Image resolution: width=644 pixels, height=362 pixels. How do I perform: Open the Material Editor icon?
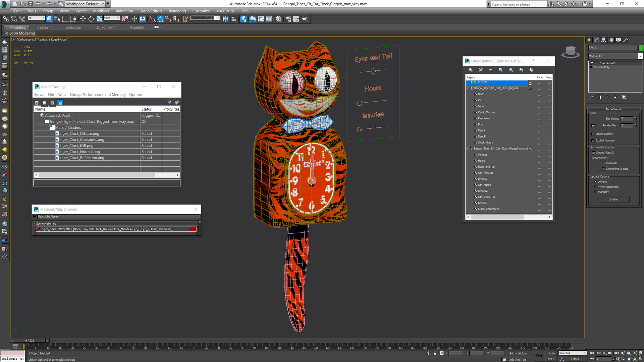coord(279,19)
